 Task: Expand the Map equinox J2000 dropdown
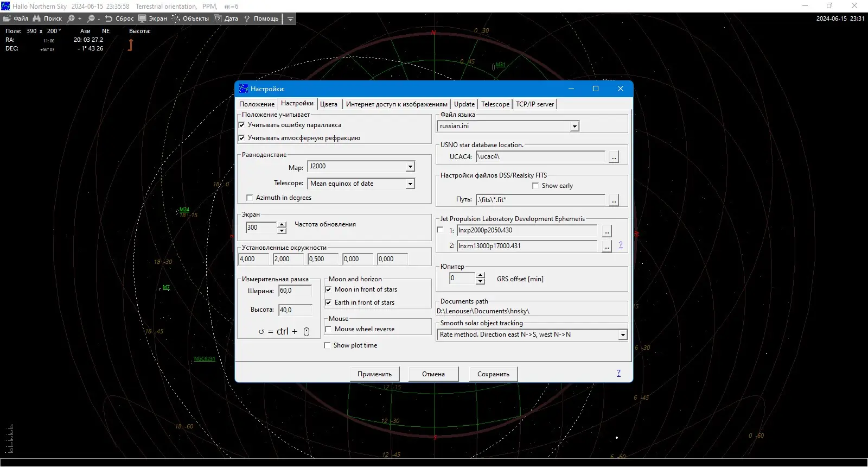[410, 167]
